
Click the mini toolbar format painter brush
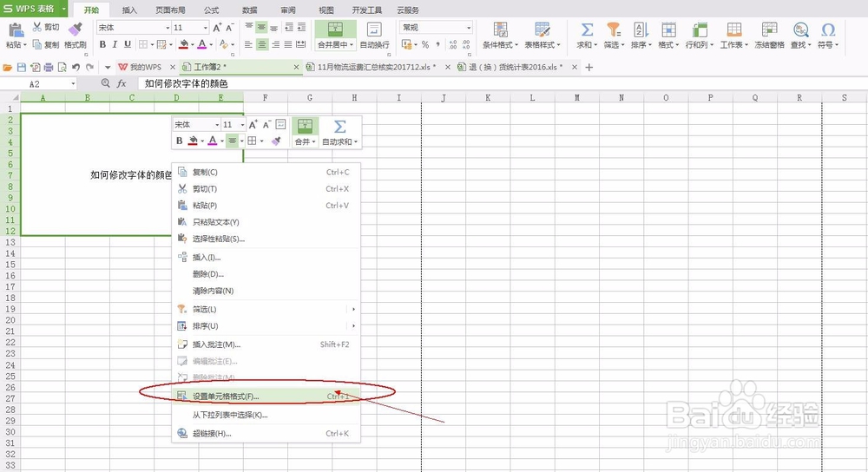pos(276,141)
